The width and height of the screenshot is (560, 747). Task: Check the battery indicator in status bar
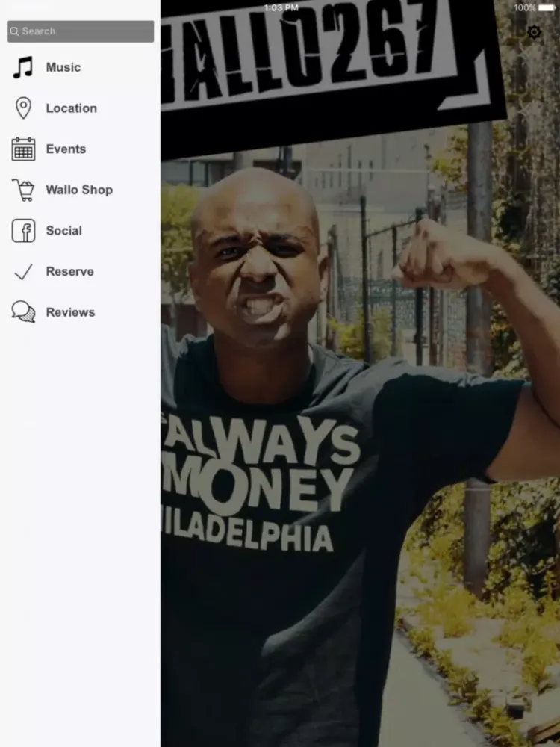coord(547,7)
